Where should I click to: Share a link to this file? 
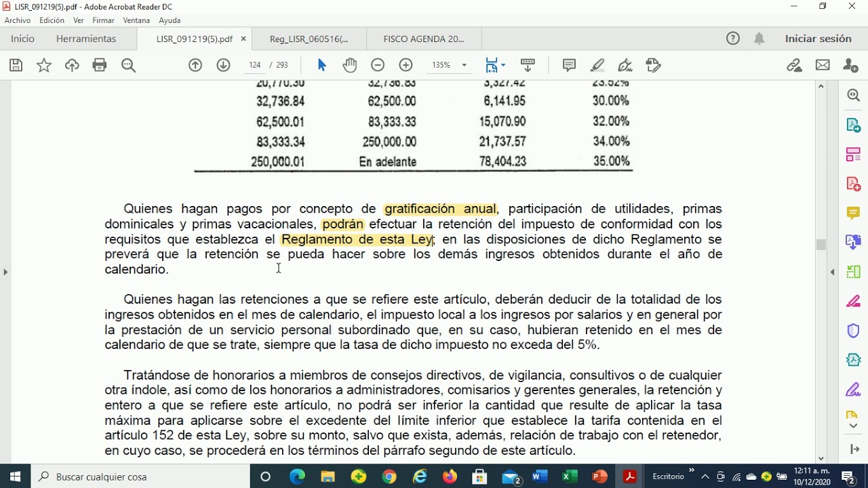tap(794, 65)
